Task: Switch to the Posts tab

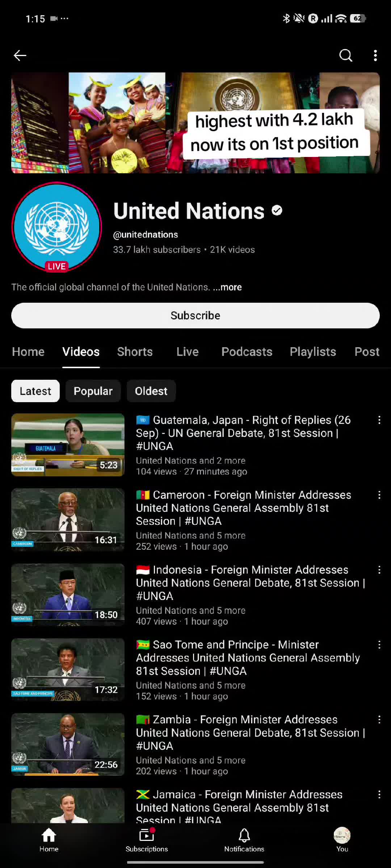Action: pos(367,352)
